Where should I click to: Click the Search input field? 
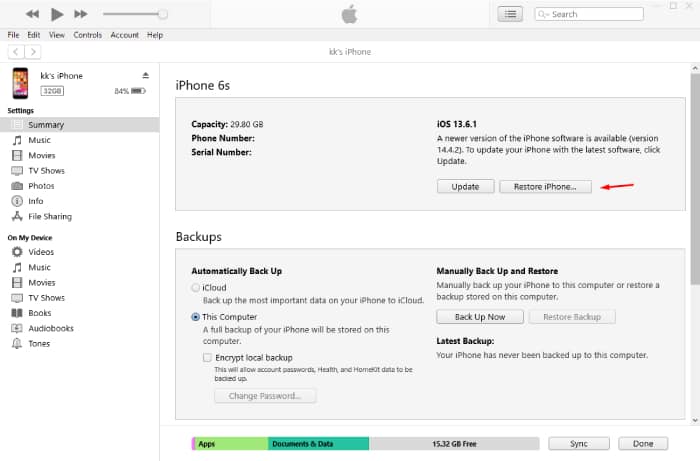pyautogui.click(x=589, y=14)
